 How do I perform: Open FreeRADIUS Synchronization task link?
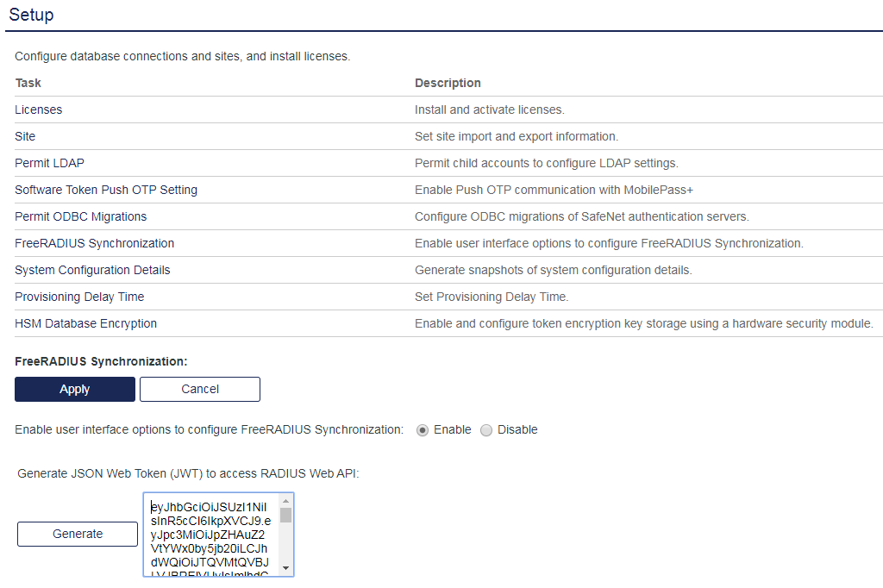(x=95, y=243)
